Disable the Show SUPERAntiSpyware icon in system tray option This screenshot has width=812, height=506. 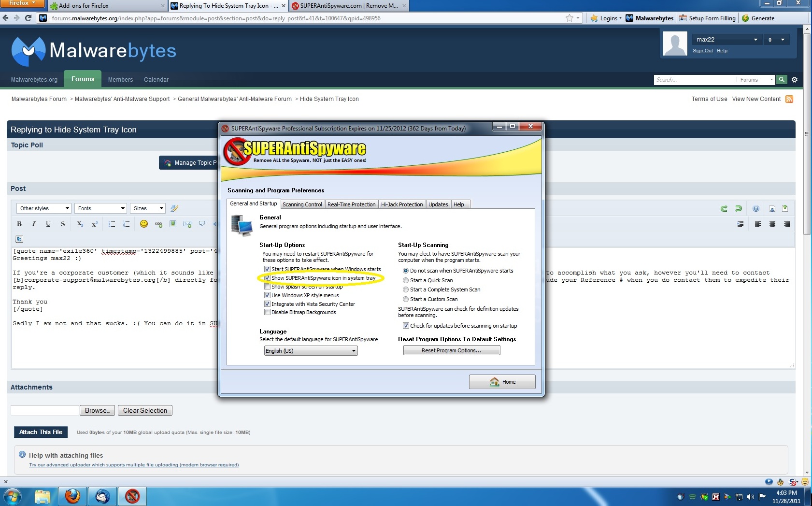tap(267, 278)
